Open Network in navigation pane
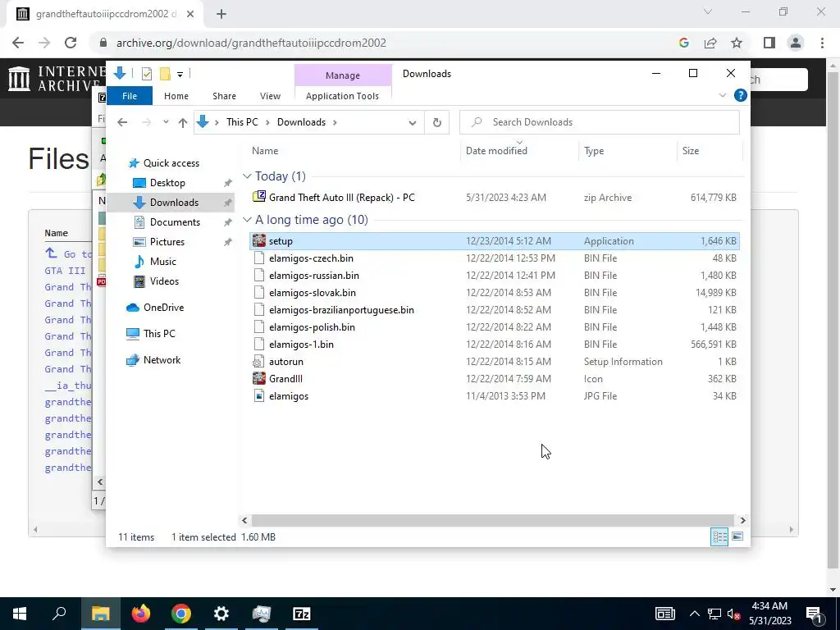This screenshot has height=630, width=840. (162, 360)
